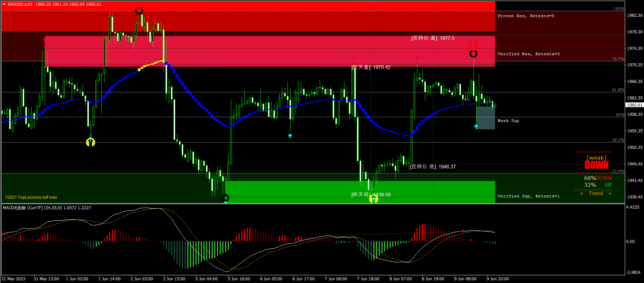
Task: Select the [反转价 低]: 1946.37 price label
Action: (433, 167)
